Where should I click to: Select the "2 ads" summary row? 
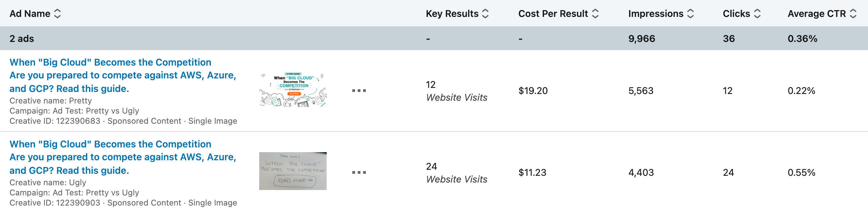pos(22,39)
